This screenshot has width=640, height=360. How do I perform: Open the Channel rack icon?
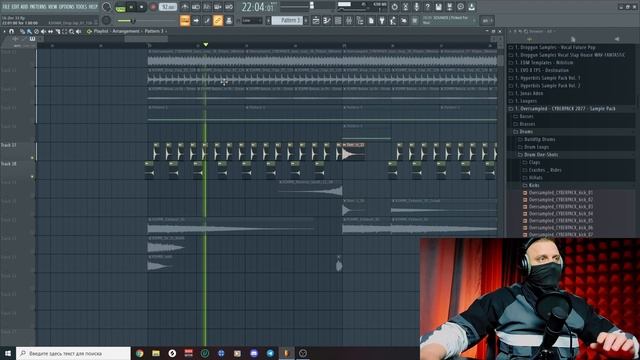tap(338, 20)
